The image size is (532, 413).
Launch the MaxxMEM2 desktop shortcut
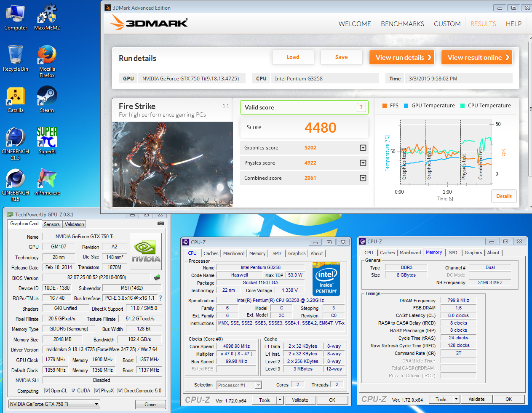(47, 18)
